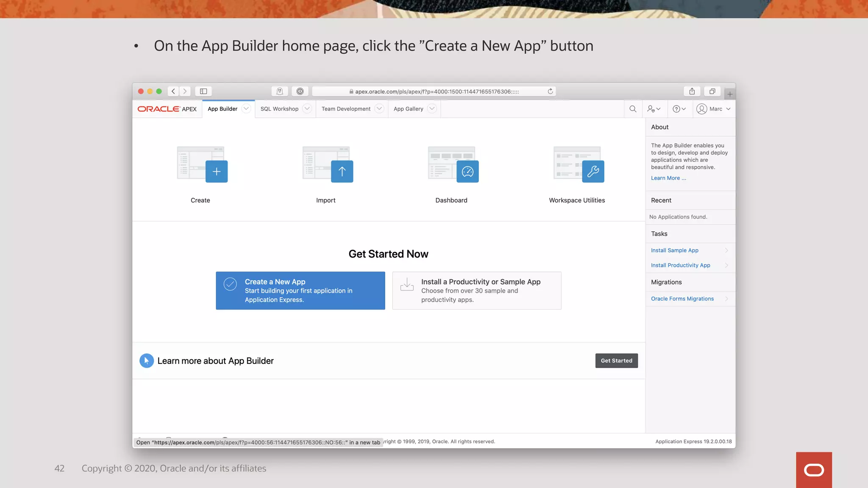Viewport: 868px width, 488px height.
Task: Expand the App Gallery dropdown arrow
Action: click(x=432, y=109)
